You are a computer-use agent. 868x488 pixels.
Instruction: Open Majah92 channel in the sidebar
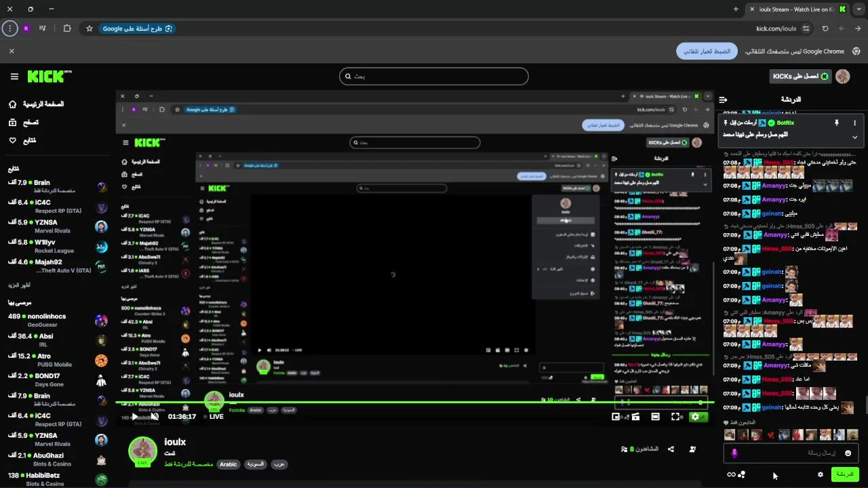point(57,266)
